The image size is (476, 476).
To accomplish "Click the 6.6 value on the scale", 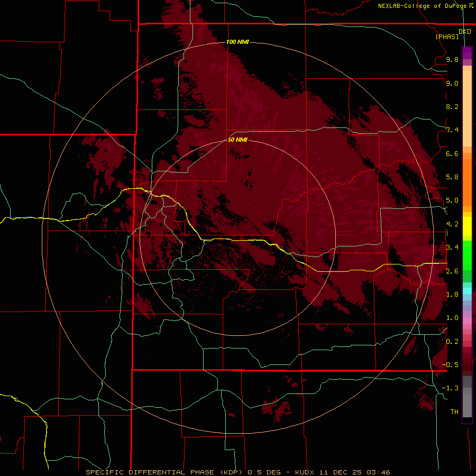I will [x=452, y=153].
